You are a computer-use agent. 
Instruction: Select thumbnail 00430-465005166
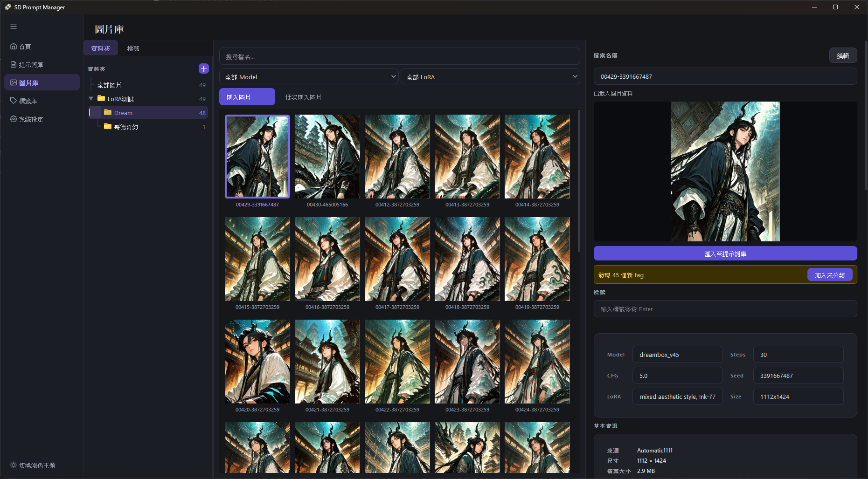pyautogui.click(x=327, y=157)
